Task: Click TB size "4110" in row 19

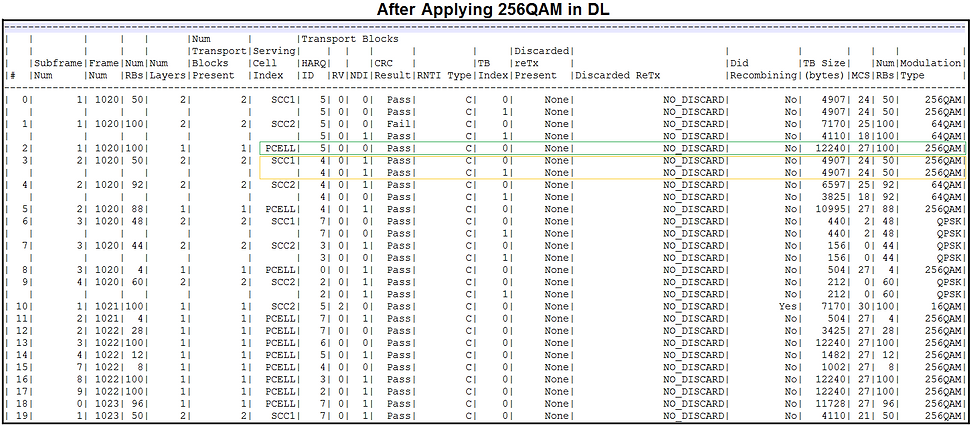Action: tap(834, 415)
